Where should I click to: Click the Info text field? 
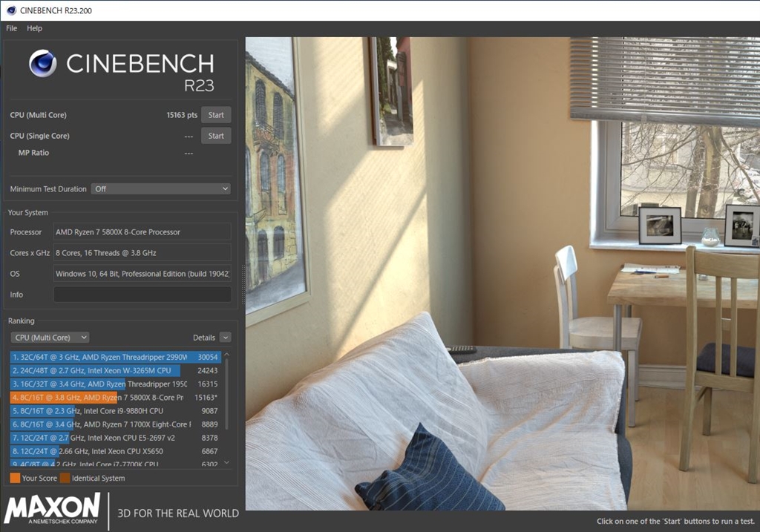pos(142,295)
